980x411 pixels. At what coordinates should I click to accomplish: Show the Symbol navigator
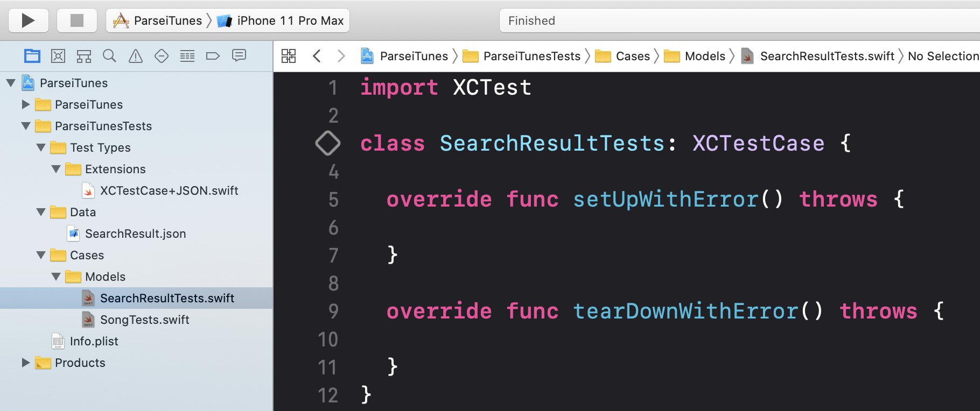[84, 56]
